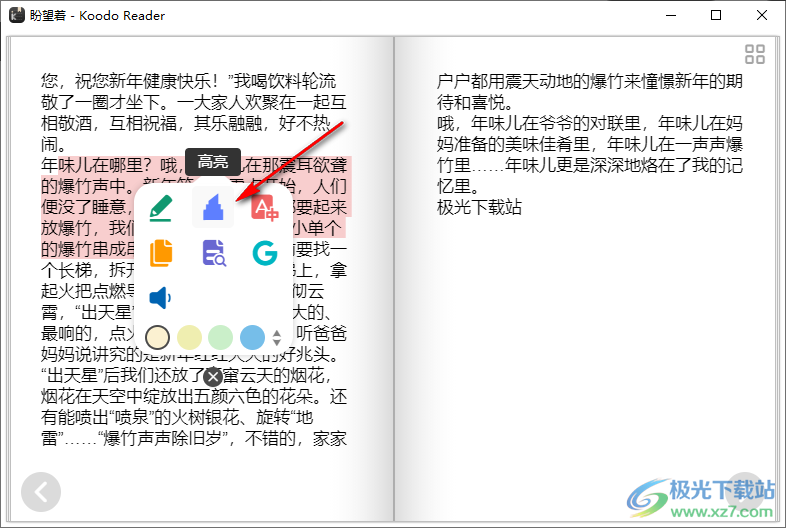Open the red translate tool
Screen dimensions: 786x528
[x=265, y=208]
